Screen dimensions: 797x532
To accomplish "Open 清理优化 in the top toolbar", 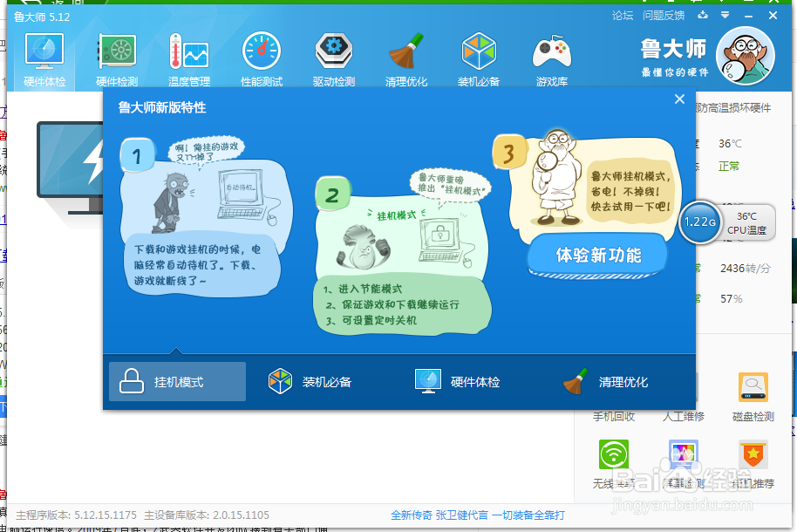I will [406, 59].
